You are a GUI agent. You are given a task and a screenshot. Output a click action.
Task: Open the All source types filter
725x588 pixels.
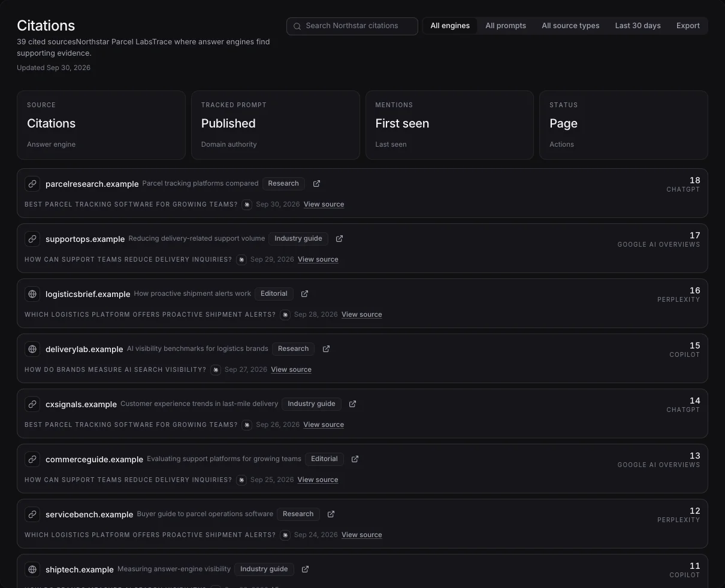point(570,26)
